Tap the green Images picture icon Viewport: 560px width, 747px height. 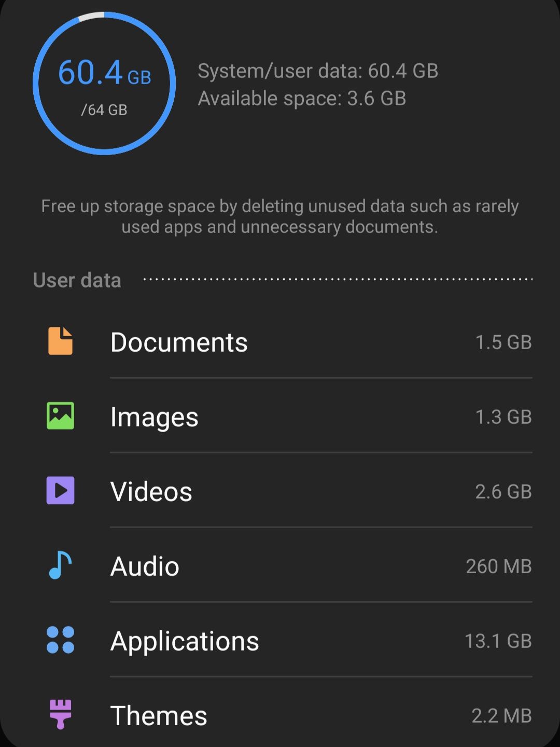[x=60, y=416]
